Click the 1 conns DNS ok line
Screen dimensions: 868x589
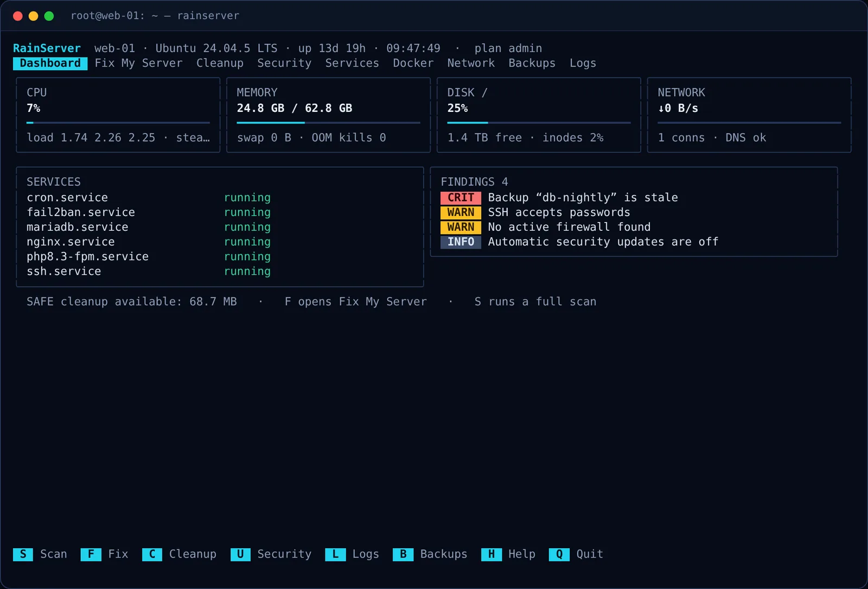(x=712, y=138)
